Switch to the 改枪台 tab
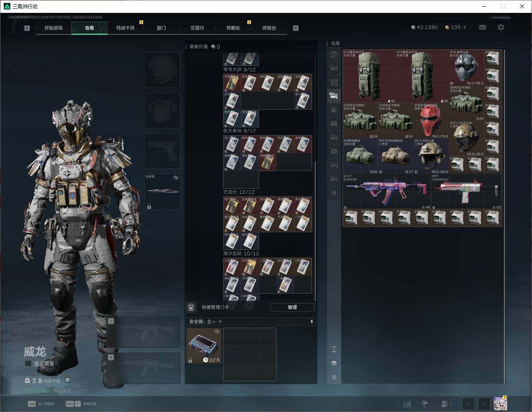The height and width of the screenshot is (412, 532). pyautogui.click(x=269, y=28)
